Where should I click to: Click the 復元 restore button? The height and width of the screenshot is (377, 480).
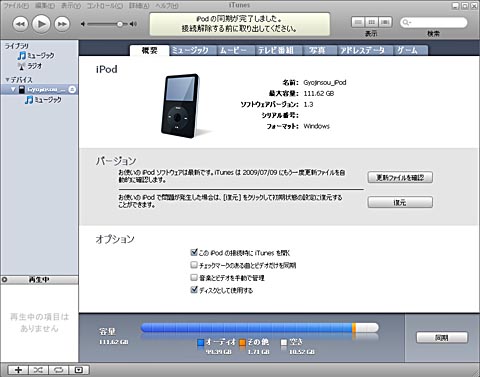(x=400, y=202)
